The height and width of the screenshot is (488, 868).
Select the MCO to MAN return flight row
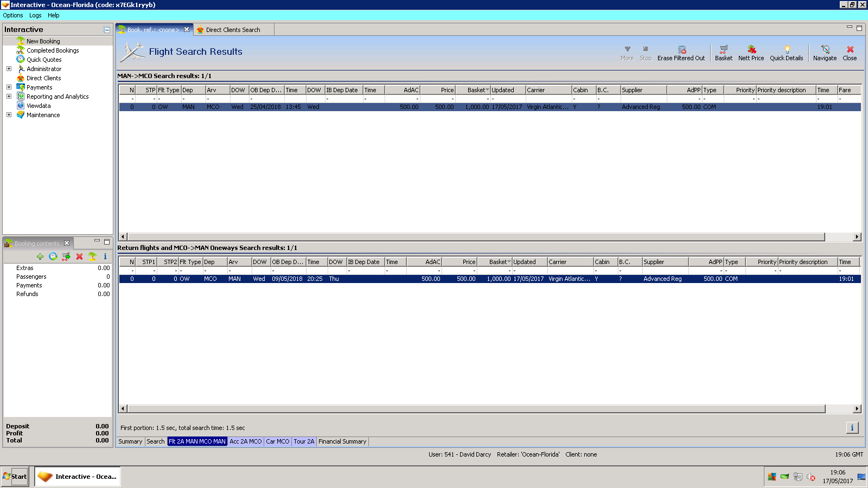pos(490,279)
